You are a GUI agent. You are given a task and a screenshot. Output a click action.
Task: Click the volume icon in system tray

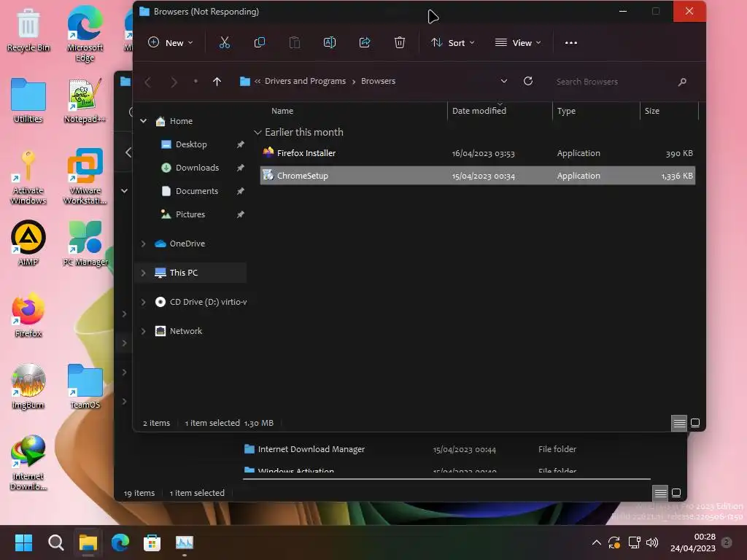(x=651, y=542)
